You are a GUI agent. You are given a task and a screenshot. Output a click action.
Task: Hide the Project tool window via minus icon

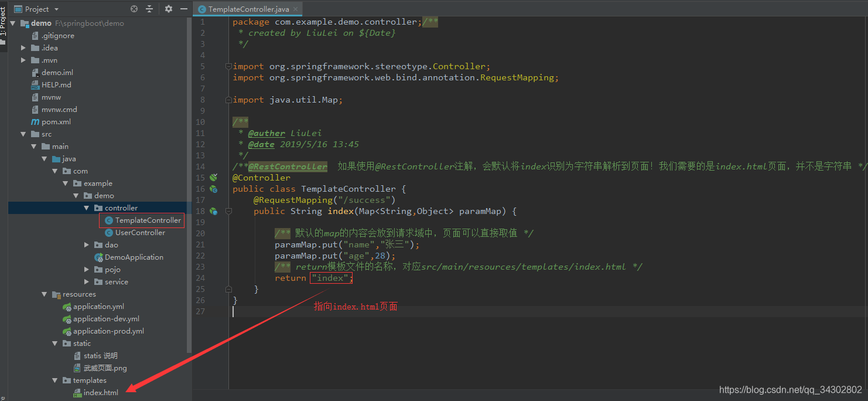[184, 9]
